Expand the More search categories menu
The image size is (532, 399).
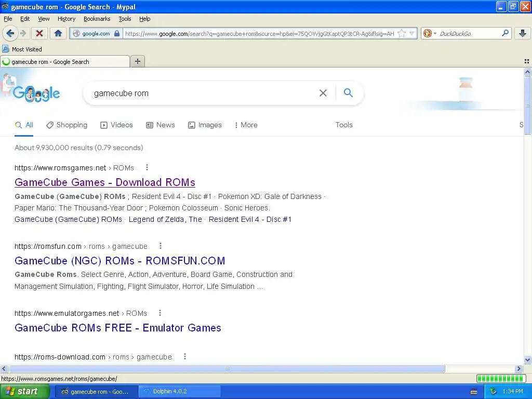point(246,125)
